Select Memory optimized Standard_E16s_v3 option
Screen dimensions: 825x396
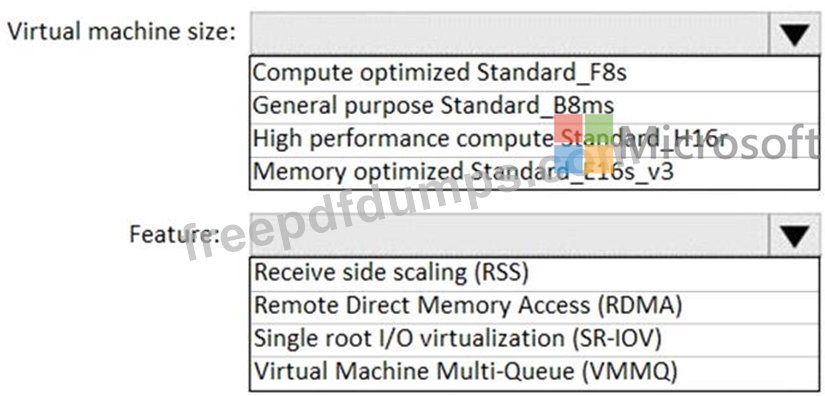coord(535,172)
